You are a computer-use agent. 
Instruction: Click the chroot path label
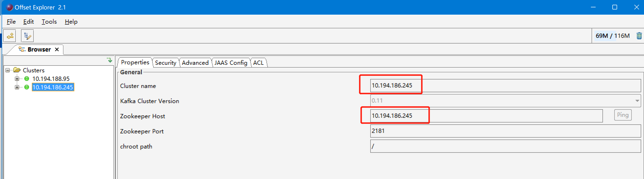point(136,146)
